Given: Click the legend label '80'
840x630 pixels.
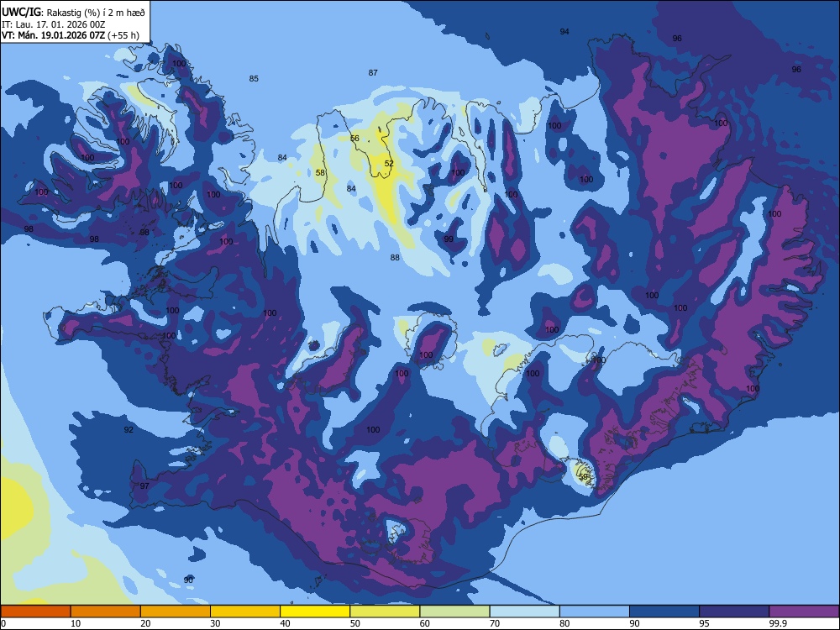Looking at the screenshot, I should pos(564,623).
